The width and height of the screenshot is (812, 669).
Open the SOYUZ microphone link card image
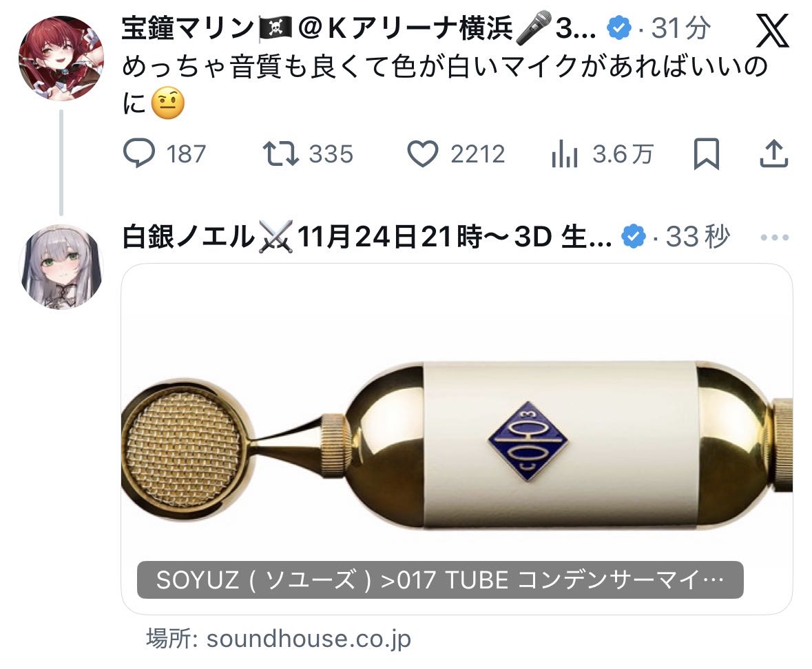[x=457, y=438]
